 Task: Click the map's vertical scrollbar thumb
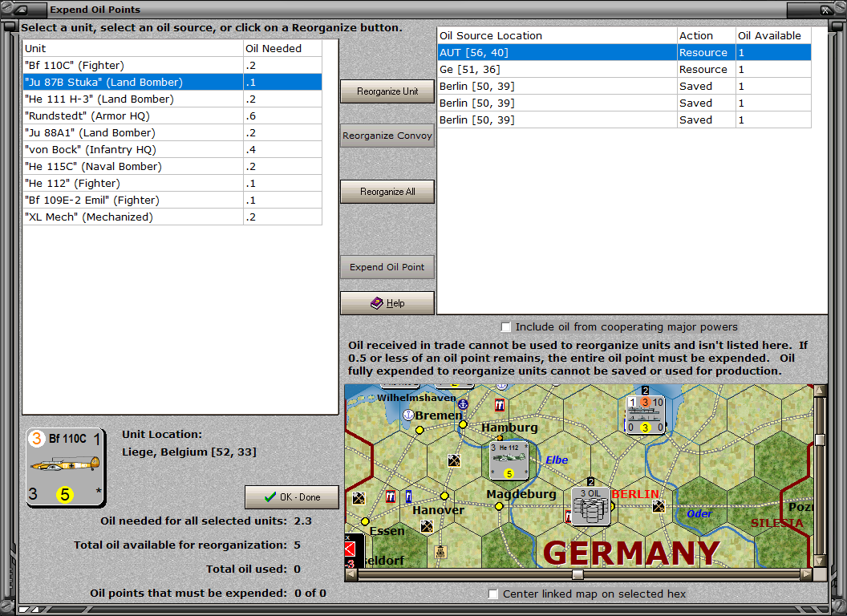(x=820, y=440)
